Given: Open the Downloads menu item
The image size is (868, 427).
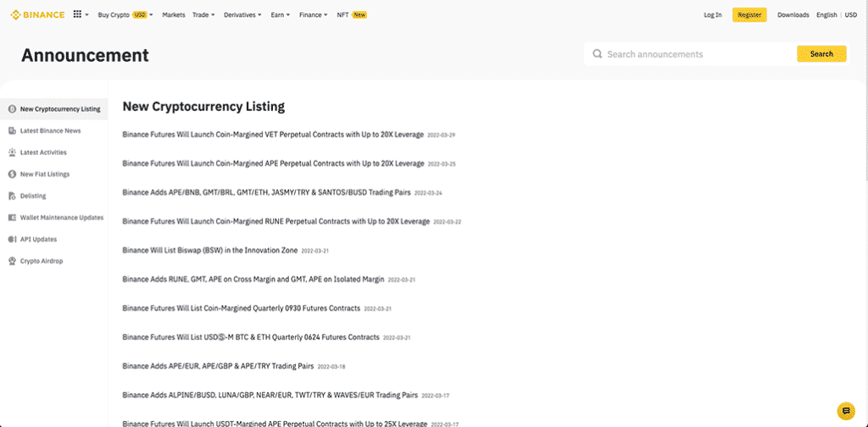Looking at the screenshot, I should (x=793, y=15).
